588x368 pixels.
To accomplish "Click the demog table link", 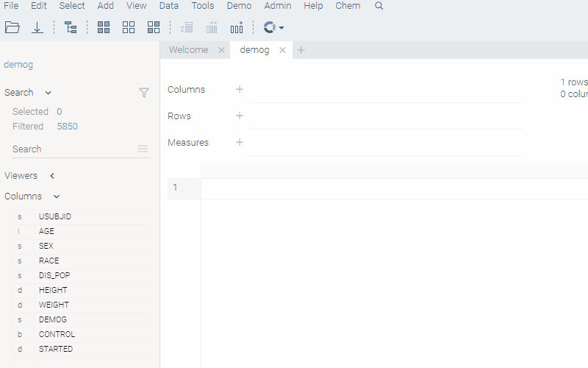I will click(x=18, y=65).
